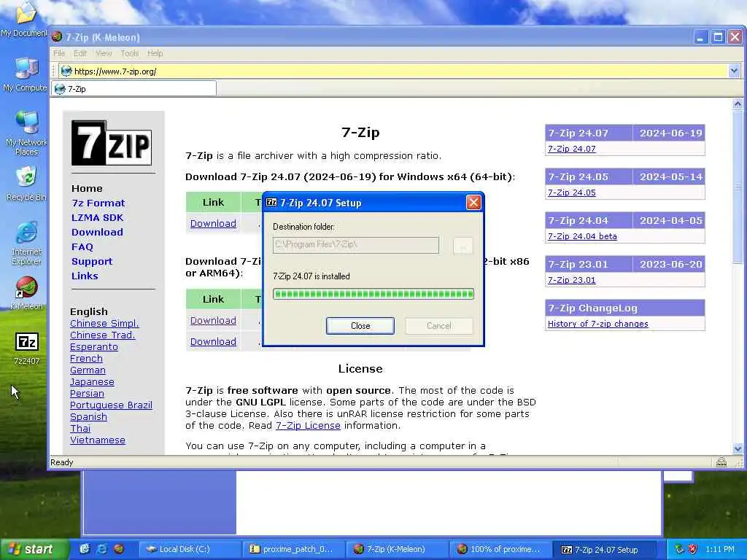Click the X button of Setup dialog
The image size is (747, 560).
[x=473, y=203]
